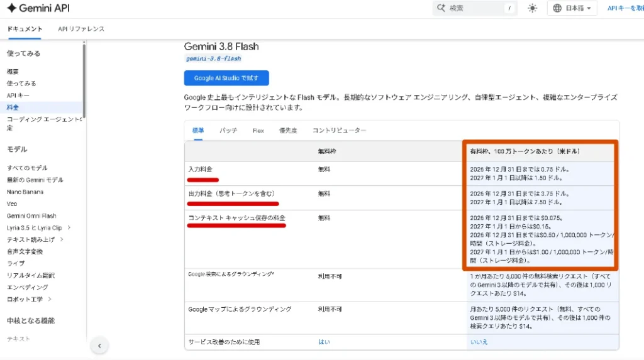The image size is (644, 360).
Task: Open リアルタイム翻訳 in the sidebar
Action: pos(31,275)
